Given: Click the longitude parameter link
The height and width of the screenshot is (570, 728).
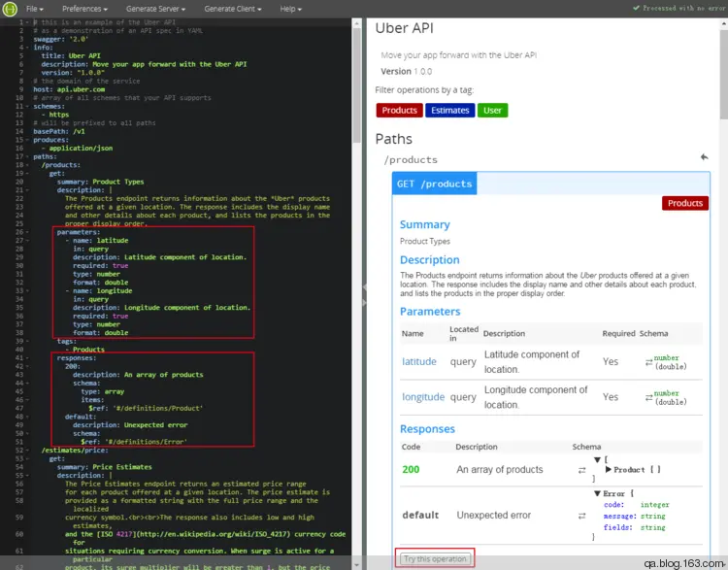Looking at the screenshot, I should (423, 397).
